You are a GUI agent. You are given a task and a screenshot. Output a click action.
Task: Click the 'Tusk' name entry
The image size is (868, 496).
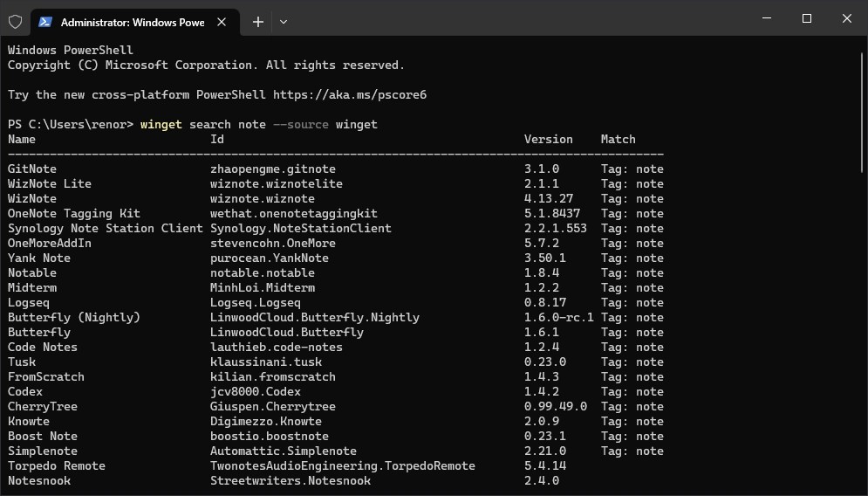22,362
